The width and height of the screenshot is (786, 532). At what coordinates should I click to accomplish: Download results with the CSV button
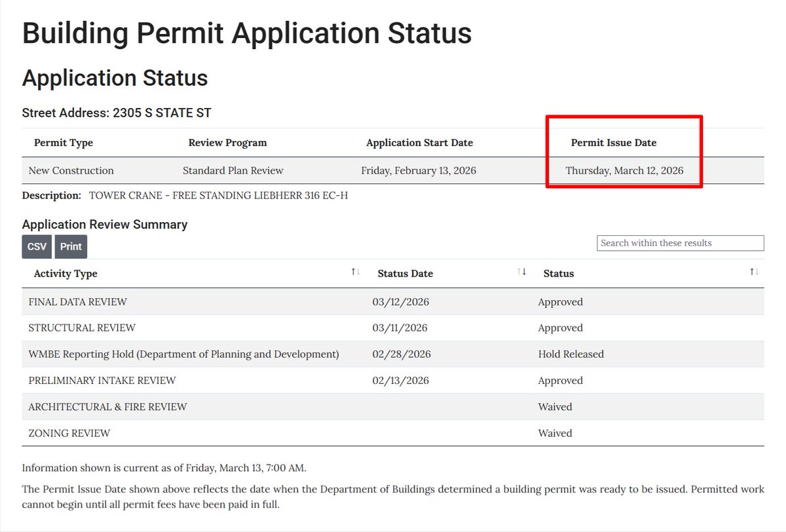point(37,246)
